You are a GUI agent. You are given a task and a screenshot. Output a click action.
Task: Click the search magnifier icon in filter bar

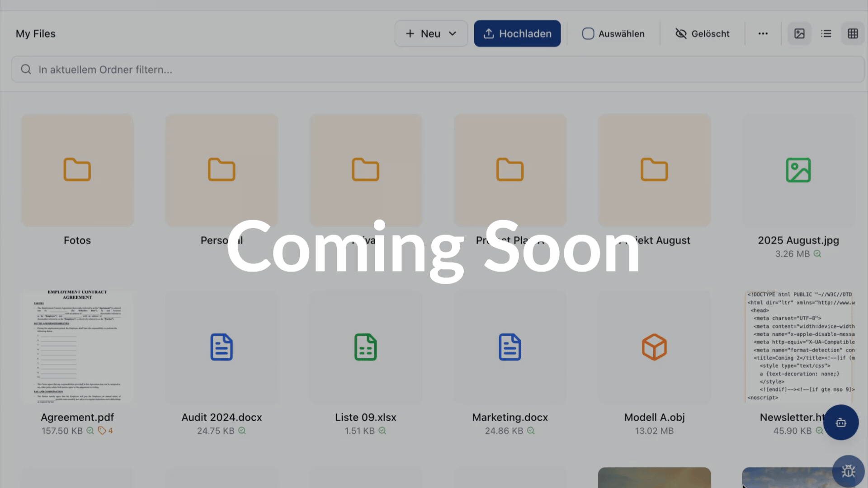pyautogui.click(x=26, y=70)
